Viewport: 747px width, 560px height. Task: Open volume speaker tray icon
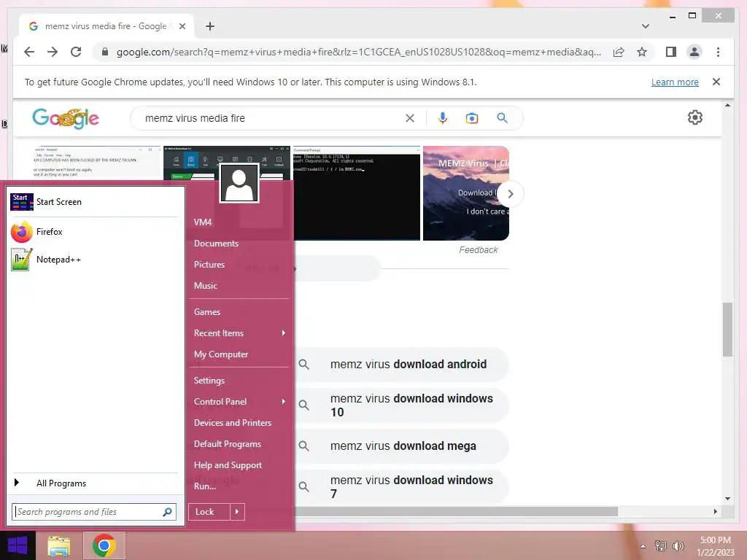[x=678, y=546]
